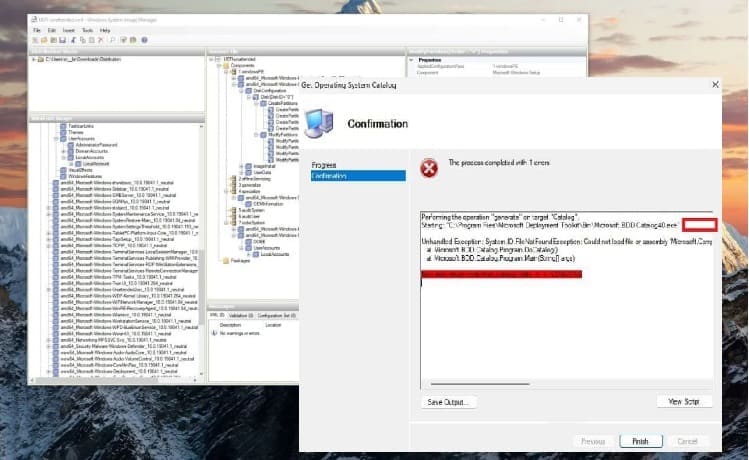Expand the distribution share folder node
749x460 pixels.
coord(33,59)
